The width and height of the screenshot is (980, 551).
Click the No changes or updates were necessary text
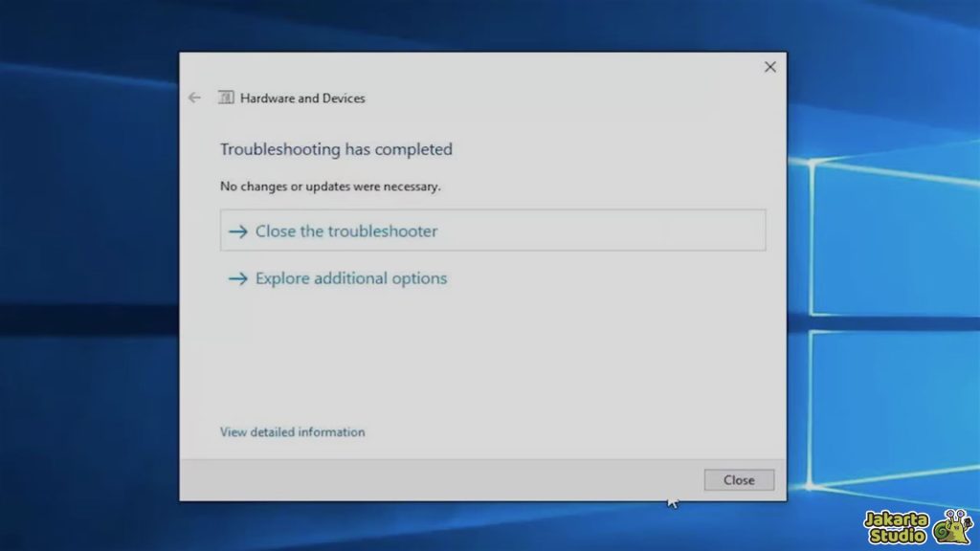coord(330,187)
